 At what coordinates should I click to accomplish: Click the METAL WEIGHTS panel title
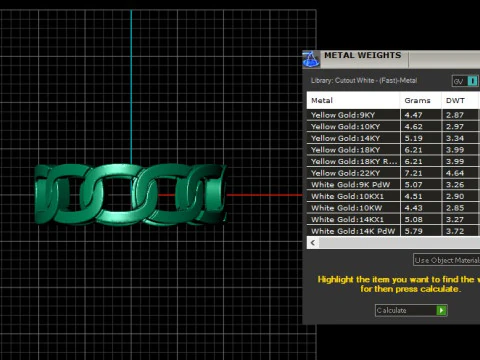point(363,55)
